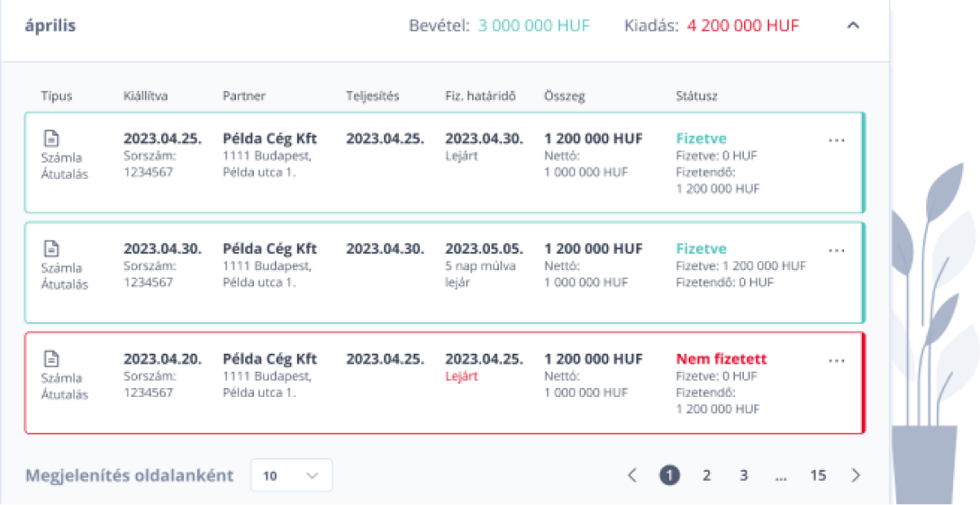The image size is (980, 505).
Task: Go to page 2
Action: [706, 475]
